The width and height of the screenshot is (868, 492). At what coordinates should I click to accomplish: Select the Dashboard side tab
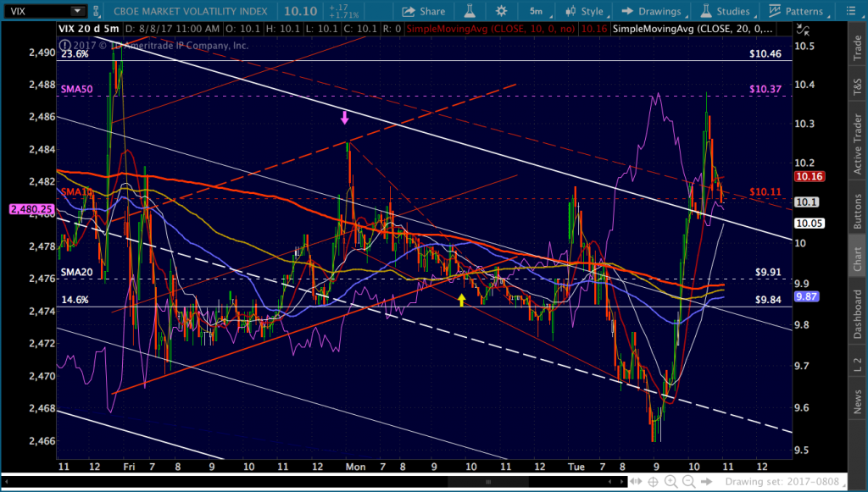[x=857, y=314]
